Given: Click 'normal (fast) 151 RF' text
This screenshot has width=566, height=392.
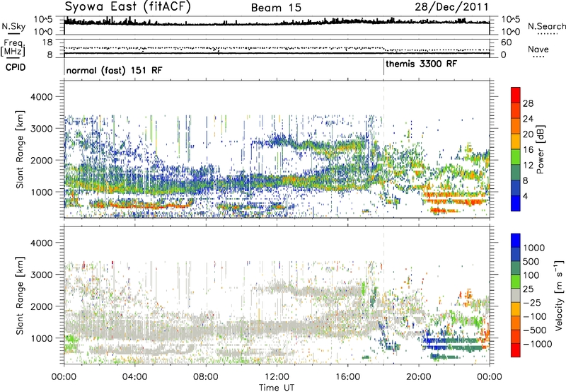Looking at the screenshot, I should tap(115, 70).
